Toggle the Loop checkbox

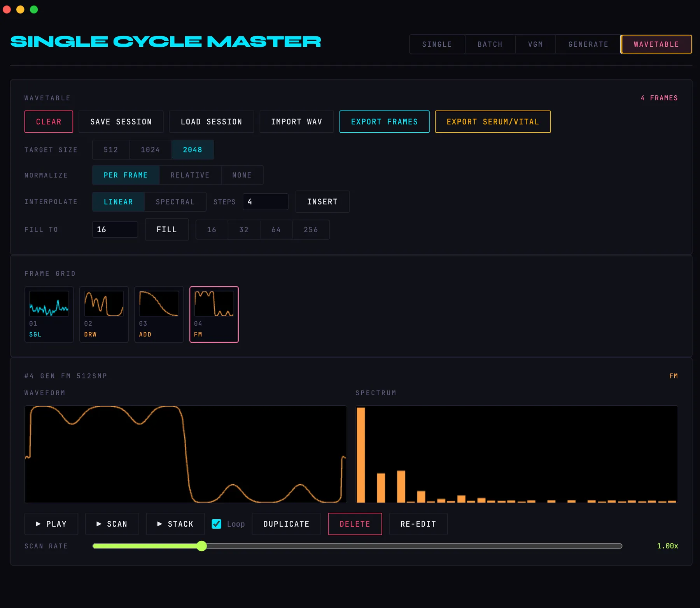click(217, 524)
